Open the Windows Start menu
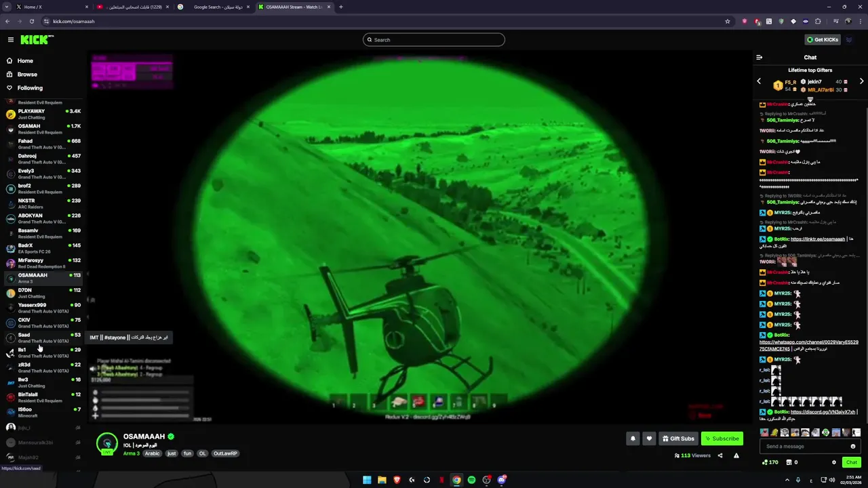The height and width of the screenshot is (488, 868). (x=367, y=480)
